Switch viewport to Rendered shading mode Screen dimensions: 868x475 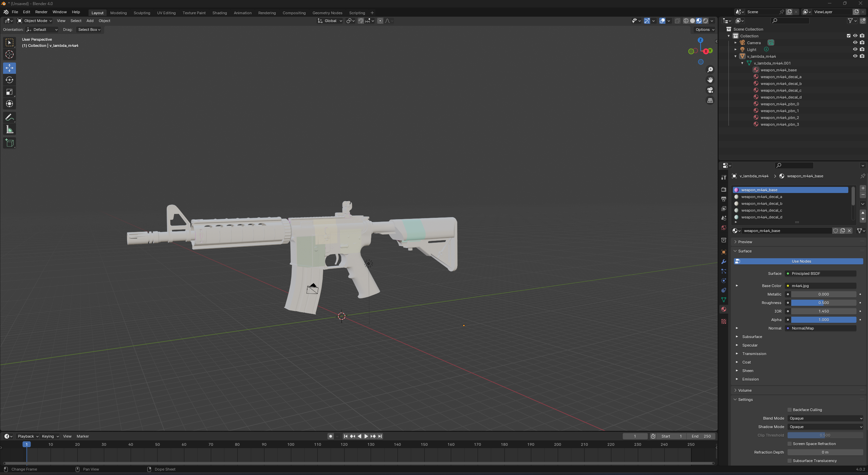click(x=706, y=21)
